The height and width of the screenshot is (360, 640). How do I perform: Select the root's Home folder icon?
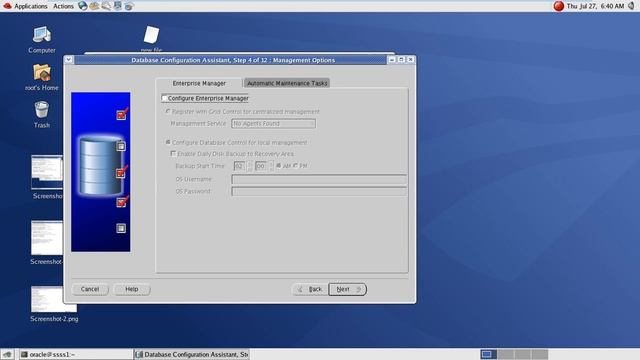point(42,77)
